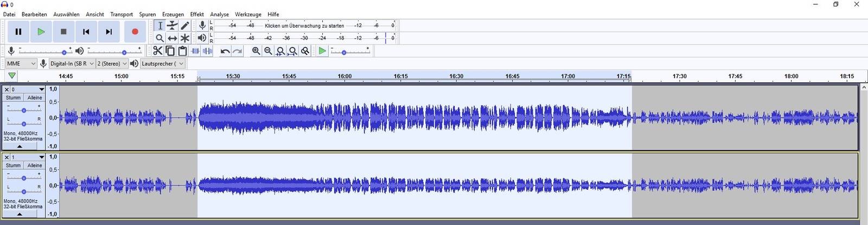Image resolution: width=868 pixels, height=225 pixels.
Task: Open the Analyse menu
Action: pos(220,14)
